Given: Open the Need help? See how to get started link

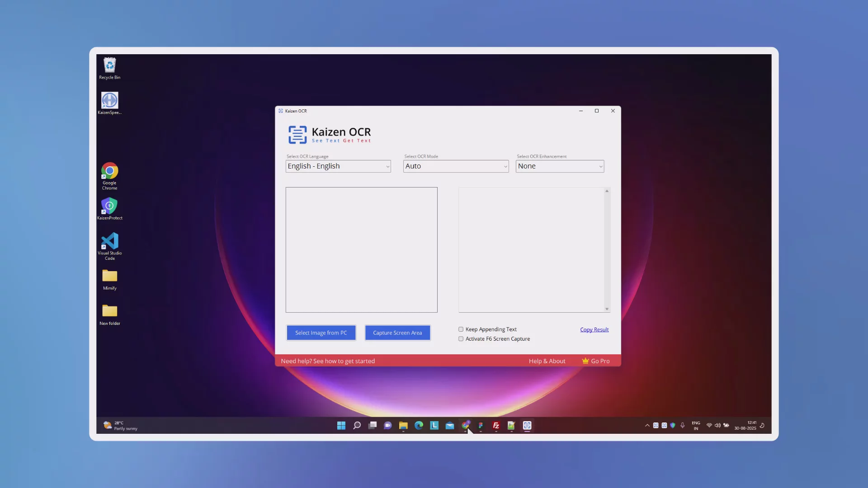Looking at the screenshot, I should (328, 361).
